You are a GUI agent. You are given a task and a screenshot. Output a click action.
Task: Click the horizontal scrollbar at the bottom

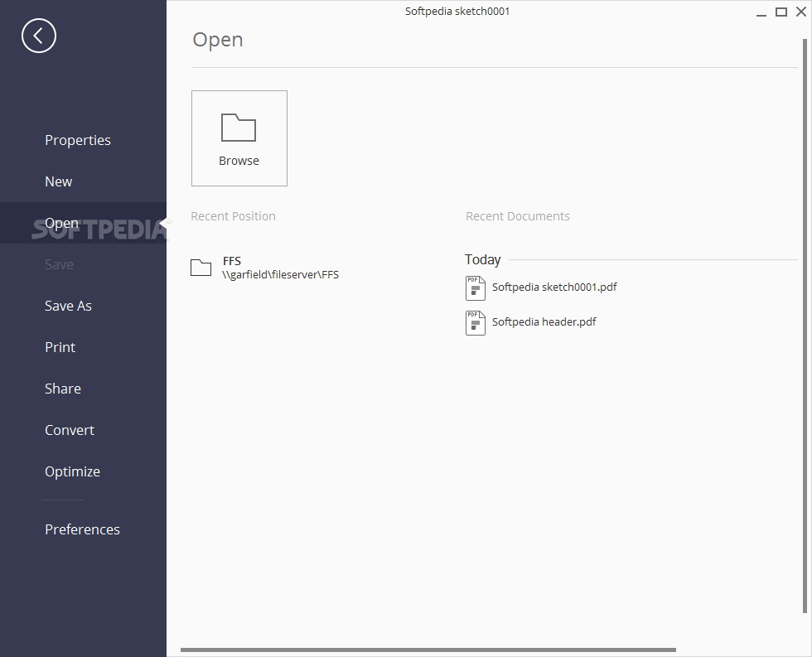(x=428, y=650)
